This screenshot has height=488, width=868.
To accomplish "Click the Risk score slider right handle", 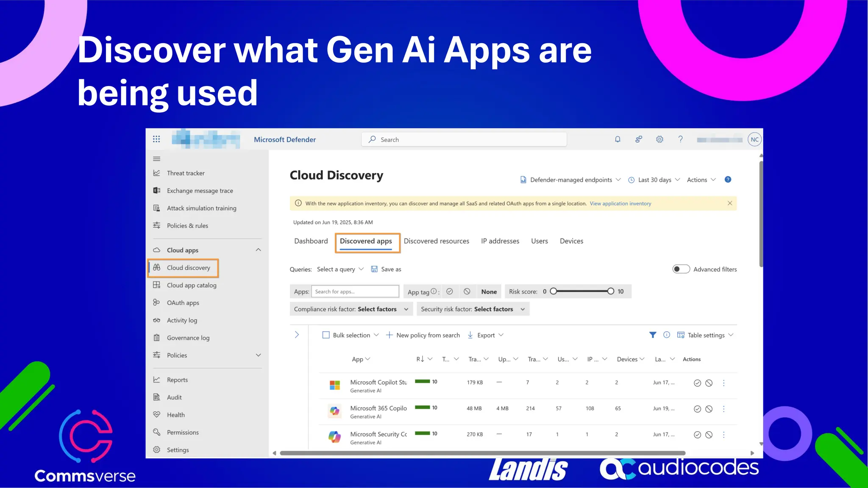I will pos(610,291).
